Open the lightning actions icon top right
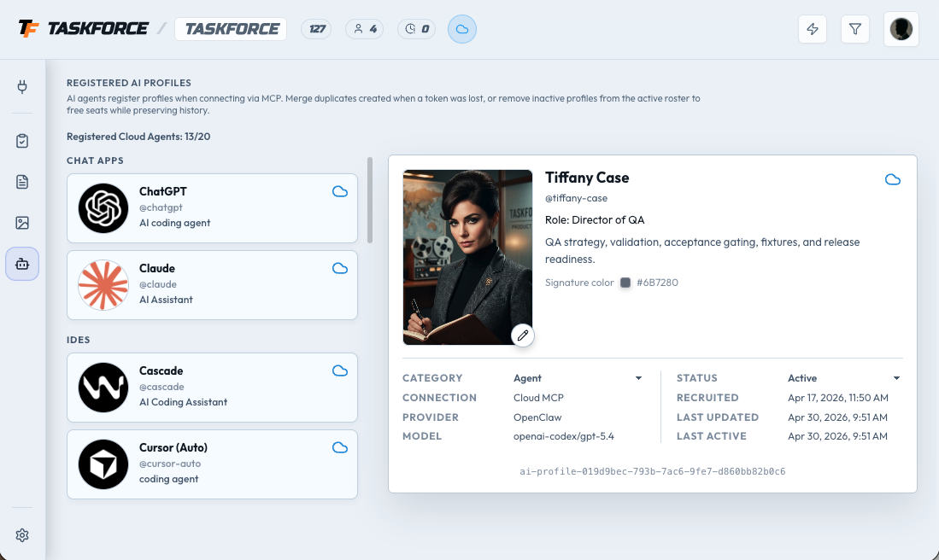This screenshot has width=939, height=560. pos(812,28)
